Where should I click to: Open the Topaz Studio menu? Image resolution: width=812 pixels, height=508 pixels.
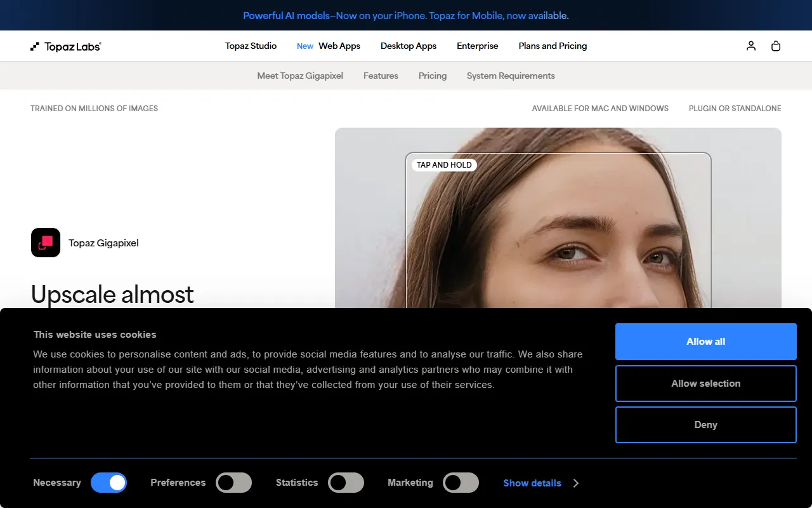point(251,46)
